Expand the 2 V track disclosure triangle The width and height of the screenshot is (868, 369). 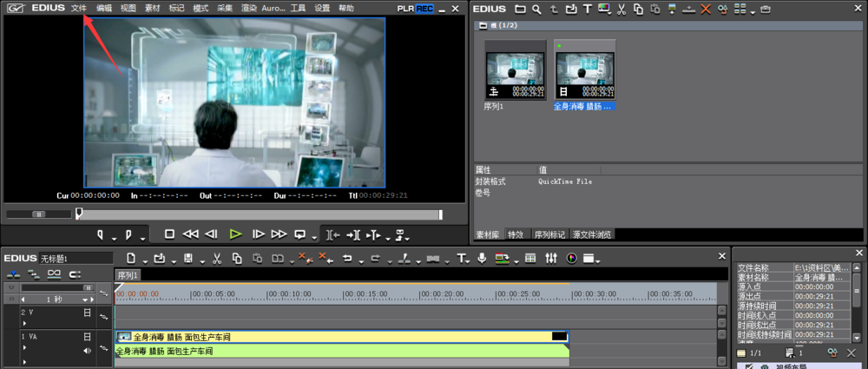pyautogui.click(x=23, y=322)
